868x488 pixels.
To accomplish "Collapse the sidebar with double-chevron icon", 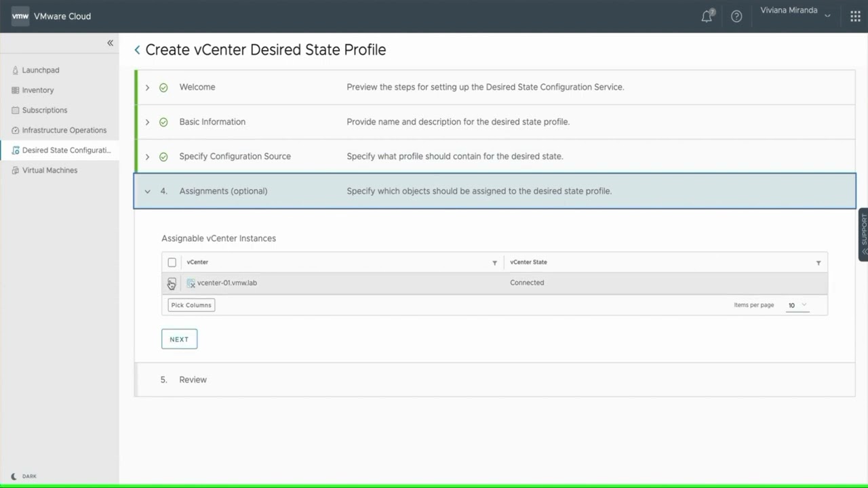I will point(110,43).
